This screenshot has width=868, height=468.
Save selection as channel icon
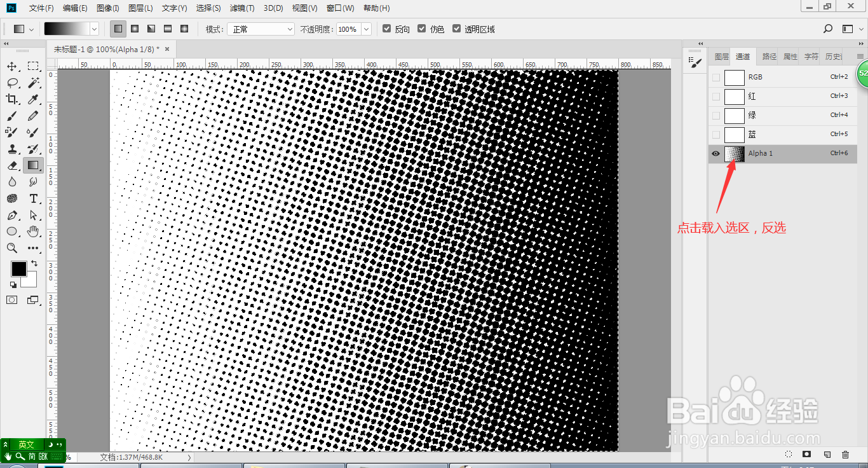click(806, 455)
